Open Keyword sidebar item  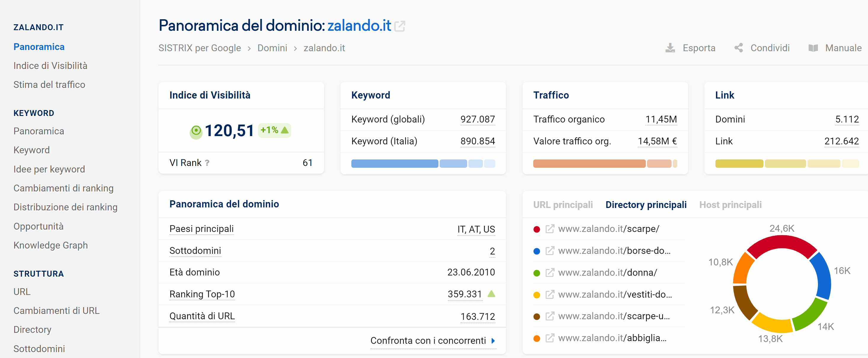click(x=32, y=150)
